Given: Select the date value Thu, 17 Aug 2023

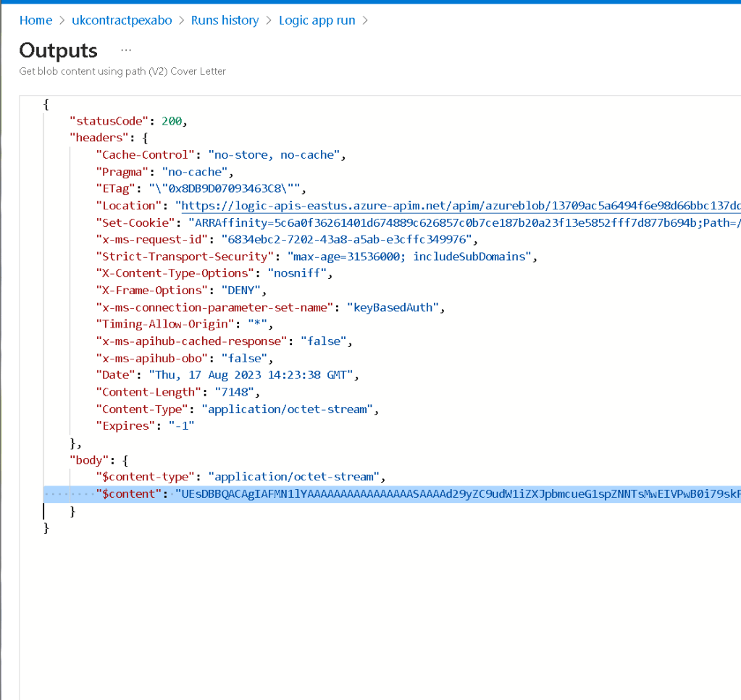Looking at the screenshot, I should [251, 375].
